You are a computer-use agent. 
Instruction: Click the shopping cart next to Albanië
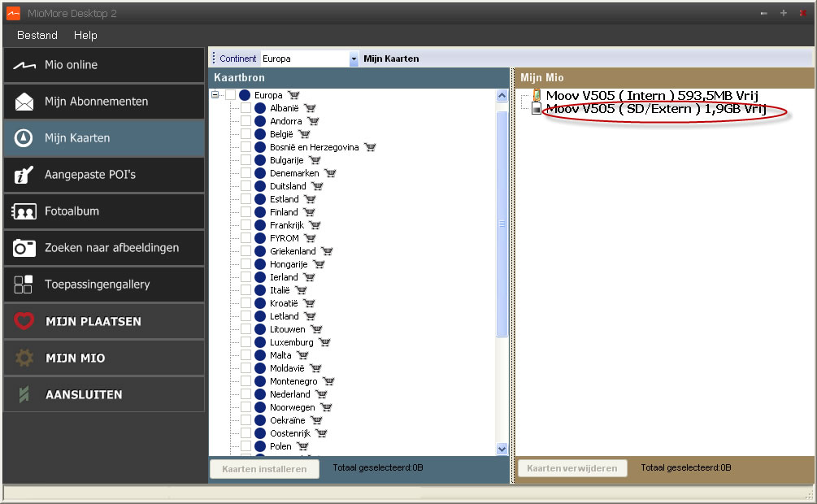310,108
